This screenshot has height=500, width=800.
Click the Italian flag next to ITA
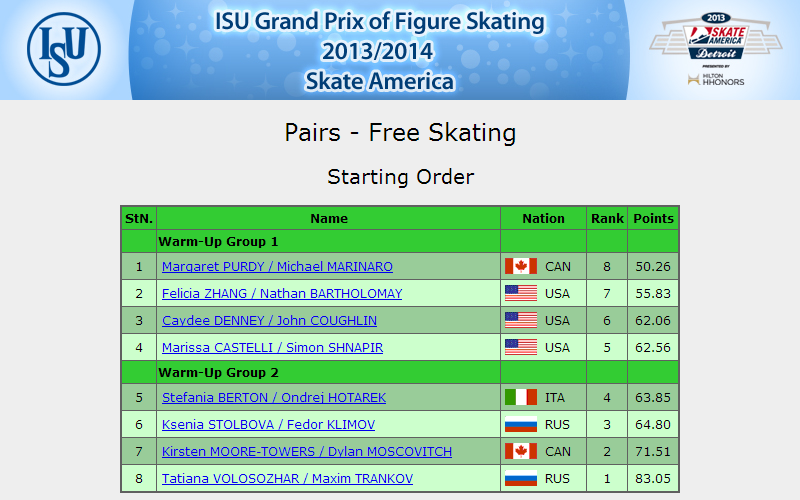520,397
